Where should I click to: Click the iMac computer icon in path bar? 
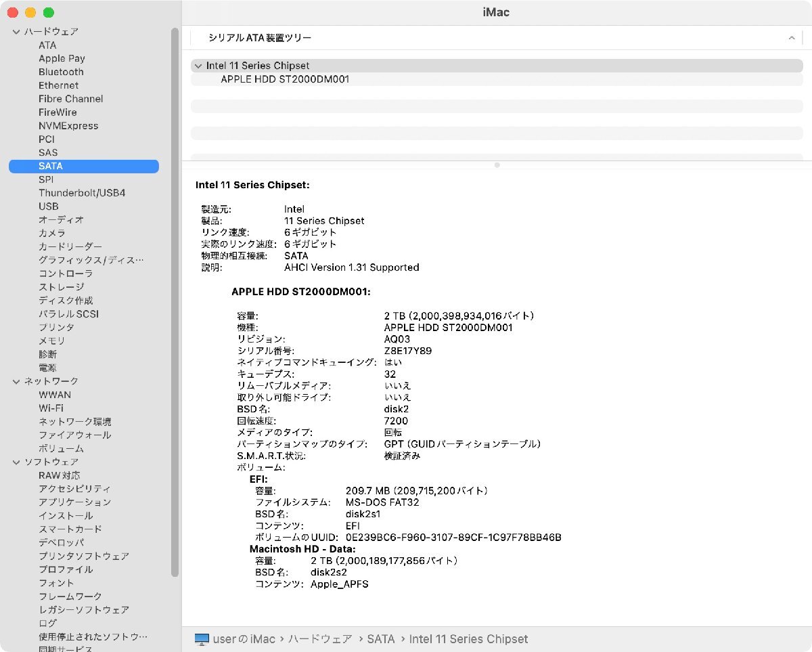coord(202,639)
